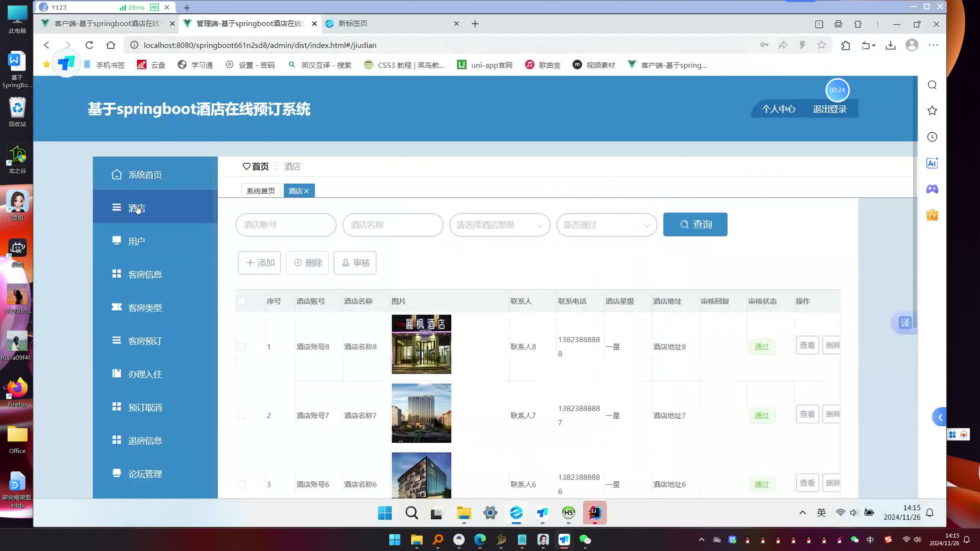Open the game controller sidebar icon
Screen dimensions: 980x551
tap(932, 189)
